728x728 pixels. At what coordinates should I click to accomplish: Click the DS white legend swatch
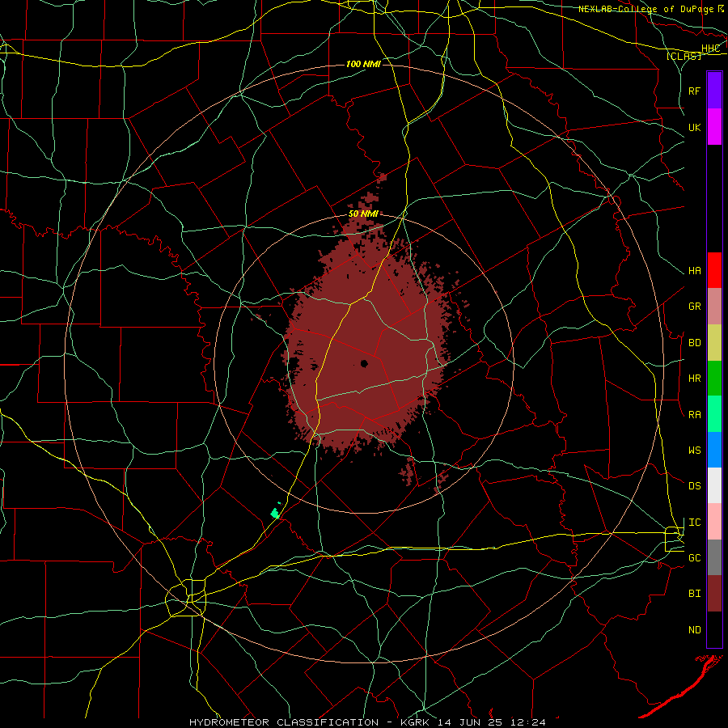tap(714, 485)
